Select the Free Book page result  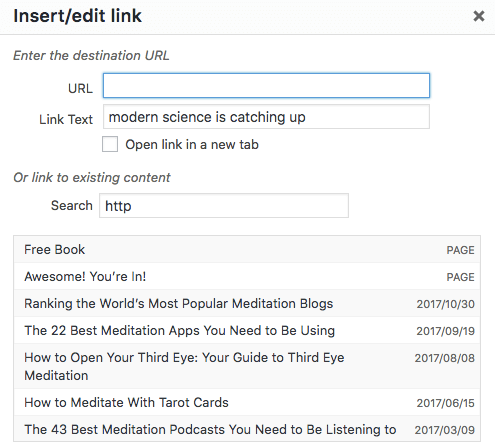pos(247,250)
